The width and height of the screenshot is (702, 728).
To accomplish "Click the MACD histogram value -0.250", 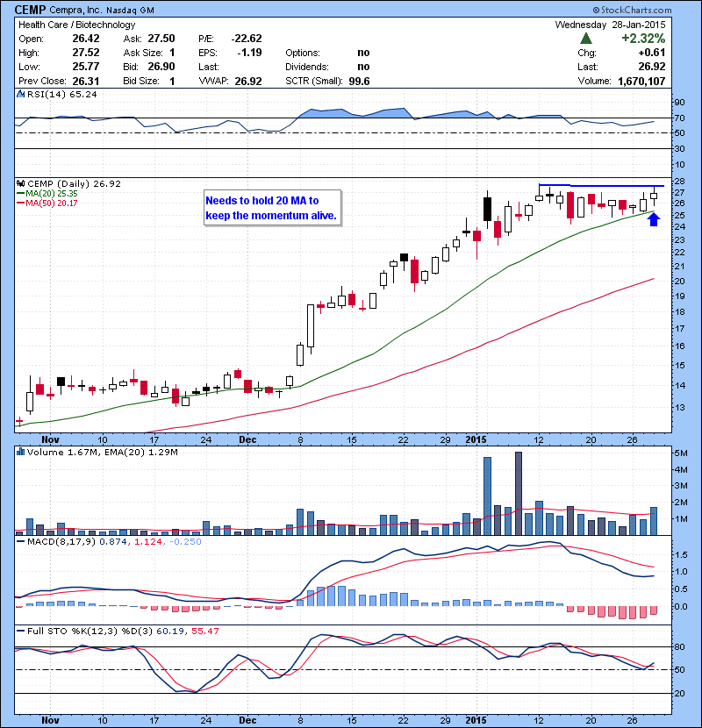I will pos(185,541).
